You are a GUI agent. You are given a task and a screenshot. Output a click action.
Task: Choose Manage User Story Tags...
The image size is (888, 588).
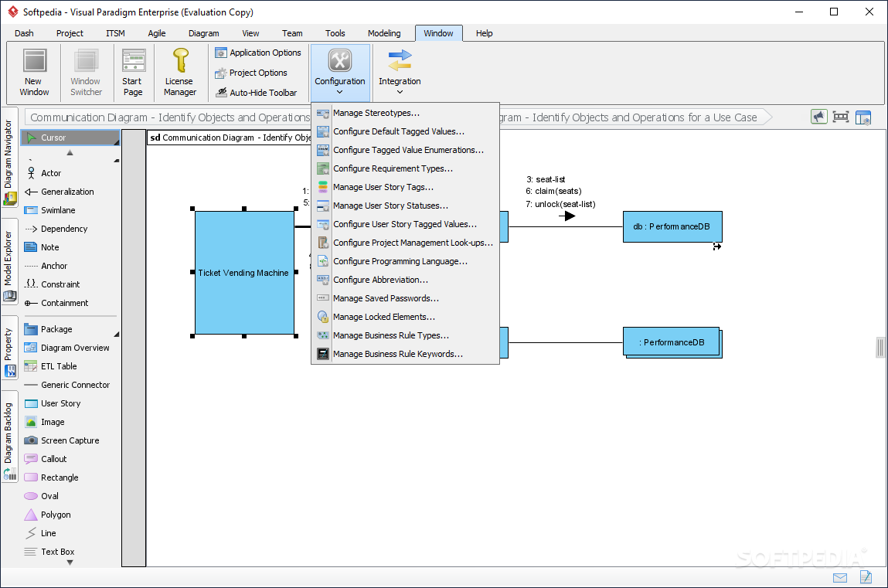click(x=406, y=187)
